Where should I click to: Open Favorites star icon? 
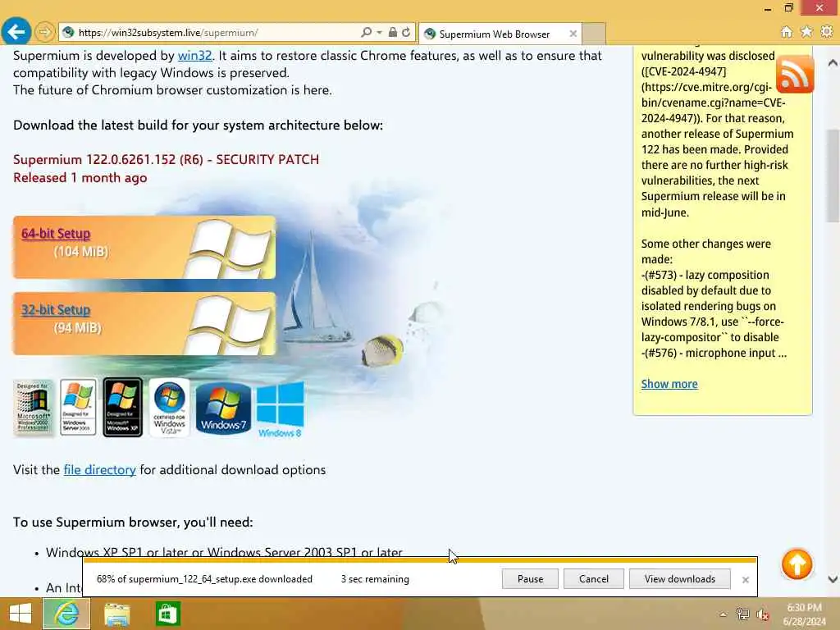coord(806,32)
